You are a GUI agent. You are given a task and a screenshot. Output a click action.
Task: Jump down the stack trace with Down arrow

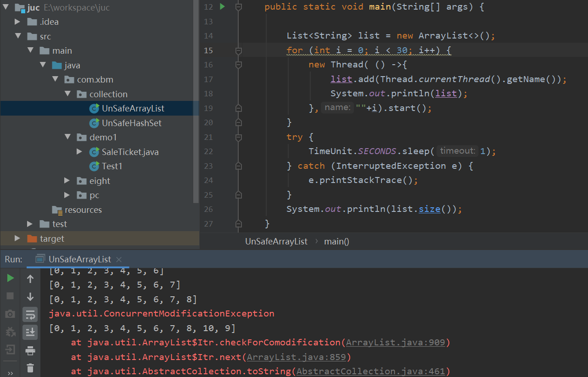tap(30, 296)
